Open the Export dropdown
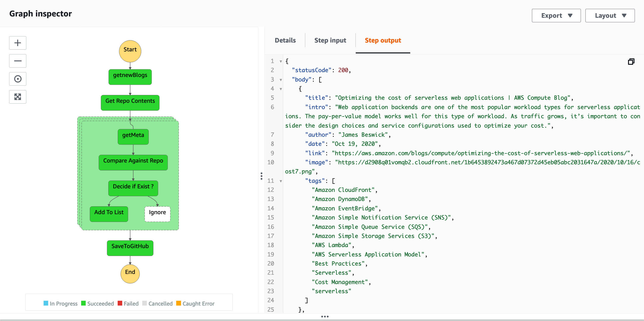 point(556,16)
